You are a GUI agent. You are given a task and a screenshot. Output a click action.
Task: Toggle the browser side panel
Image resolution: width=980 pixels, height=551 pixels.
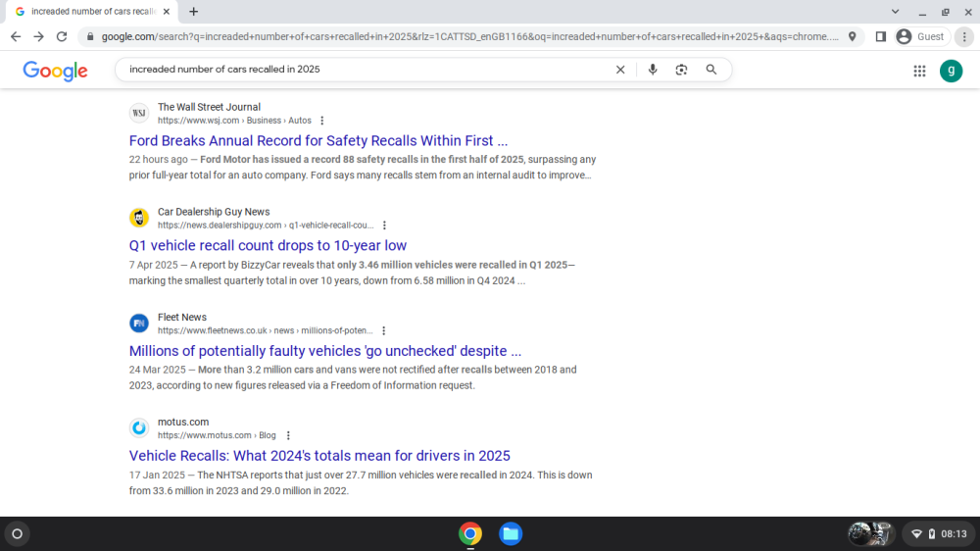(881, 37)
